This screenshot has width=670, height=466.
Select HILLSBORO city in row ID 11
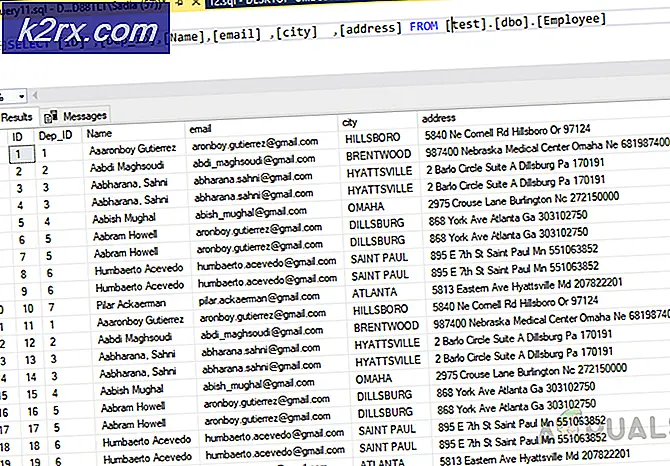click(x=380, y=310)
